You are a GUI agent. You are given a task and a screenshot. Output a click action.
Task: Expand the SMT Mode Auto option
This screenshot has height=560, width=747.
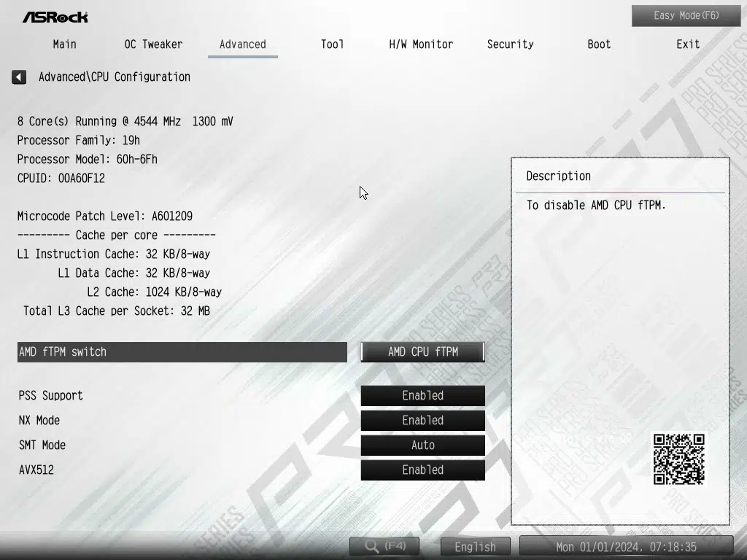click(x=422, y=445)
